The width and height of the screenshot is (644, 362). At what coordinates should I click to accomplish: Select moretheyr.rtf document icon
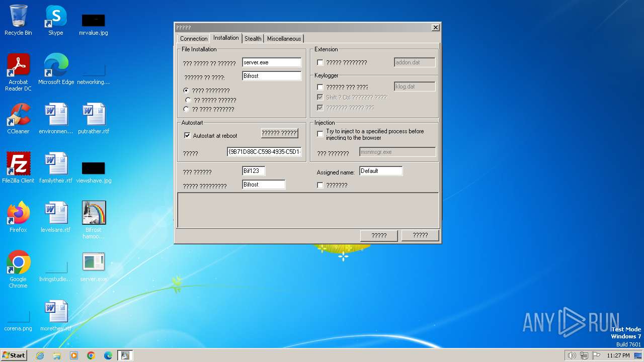pyautogui.click(x=56, y=316)
